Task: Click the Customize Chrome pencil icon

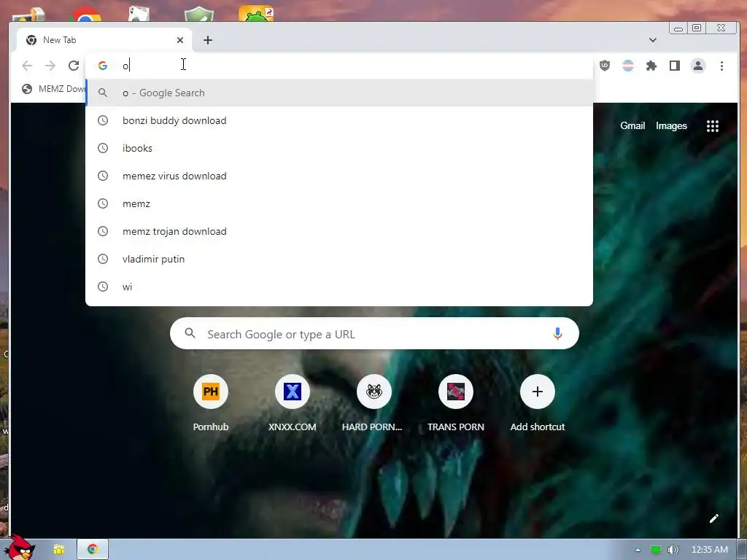Action: point(713,518)
